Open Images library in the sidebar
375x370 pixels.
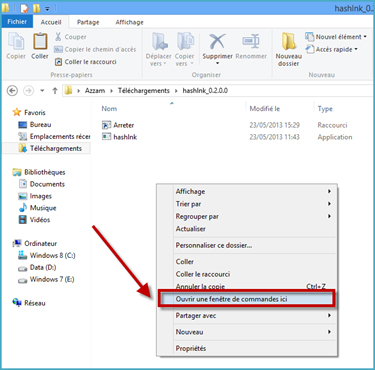(x=35, y=196)
